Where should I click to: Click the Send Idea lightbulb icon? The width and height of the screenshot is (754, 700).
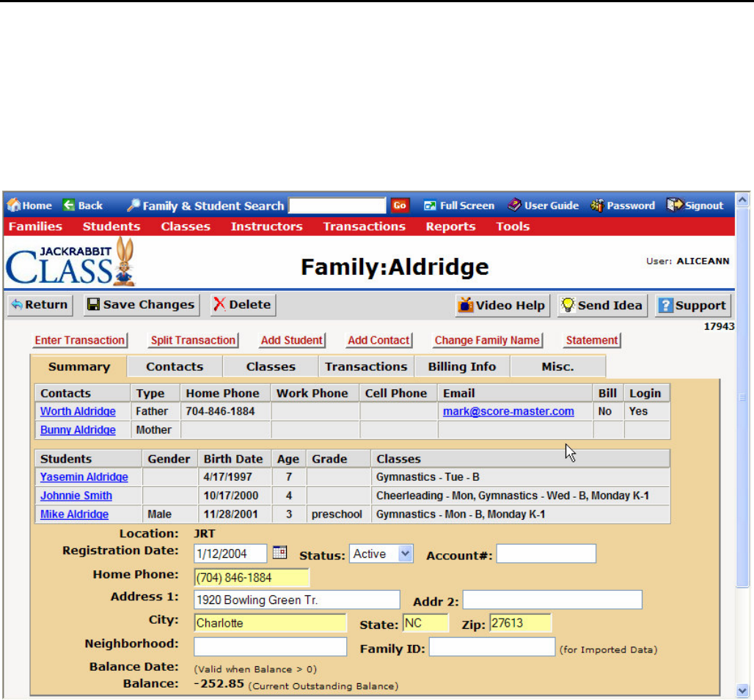(568, 305)
